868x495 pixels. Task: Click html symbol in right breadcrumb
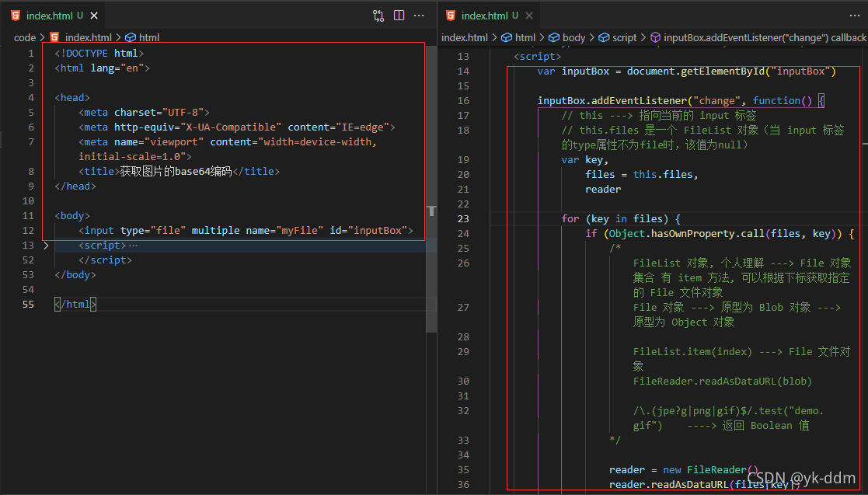[x=518, y=37]
